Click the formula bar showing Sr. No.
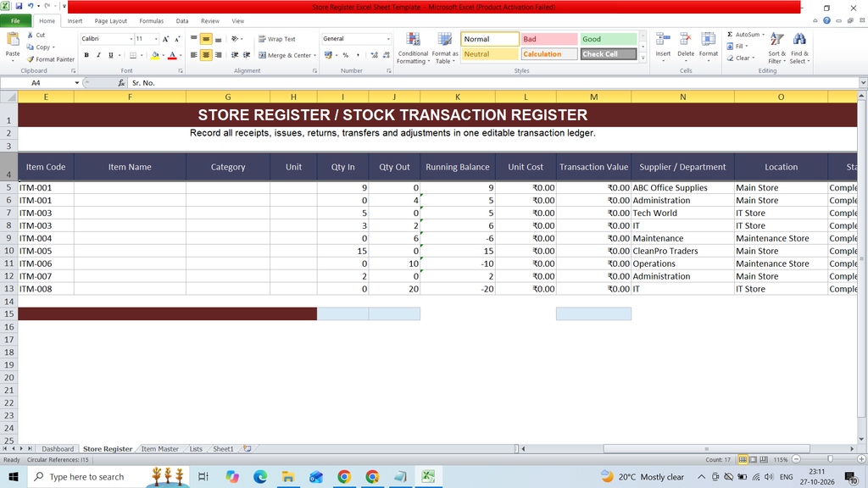Viewport: 868px width, 488px height. [x=492, y=83]
